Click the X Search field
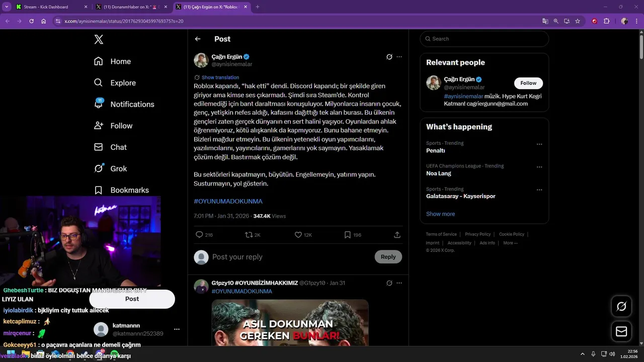Image resolution: width=644 pixels, height=362 pixels. tap(484, 39)
